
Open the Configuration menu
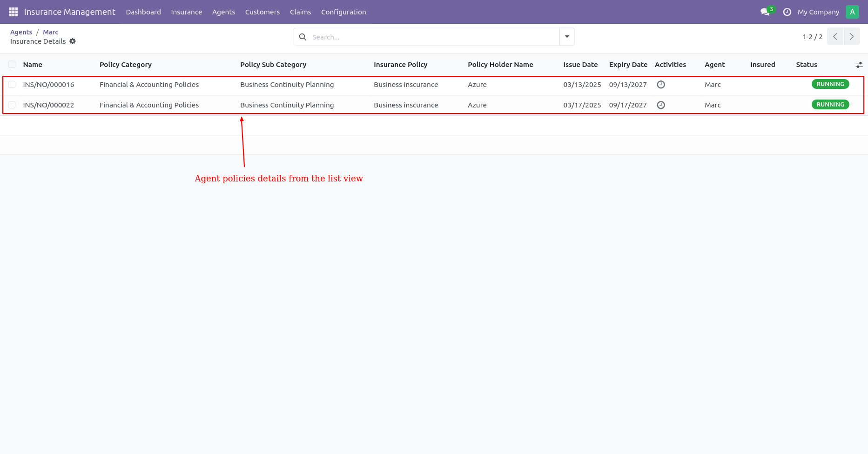coord(343,12)
